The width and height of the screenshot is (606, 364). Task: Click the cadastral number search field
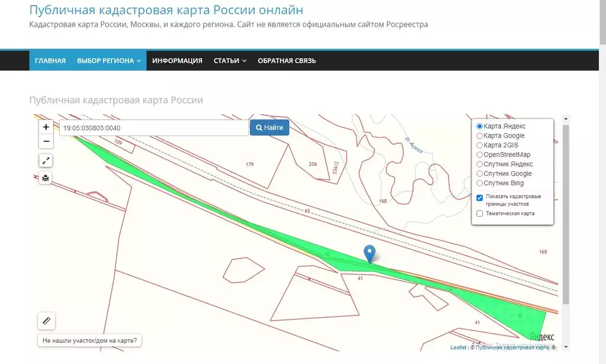(x=154, y=128)
